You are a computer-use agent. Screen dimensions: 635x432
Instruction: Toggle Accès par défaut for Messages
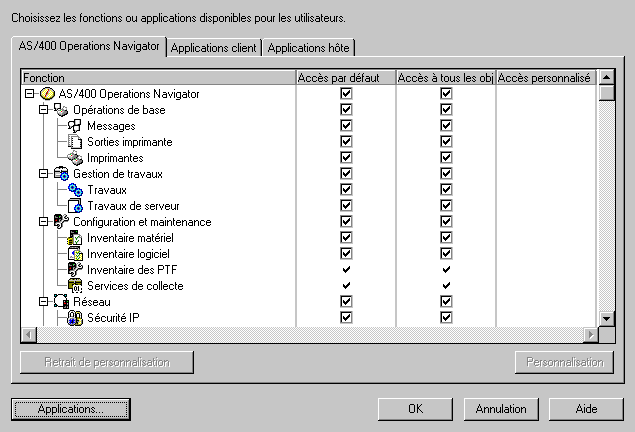(x=346, y=126)
